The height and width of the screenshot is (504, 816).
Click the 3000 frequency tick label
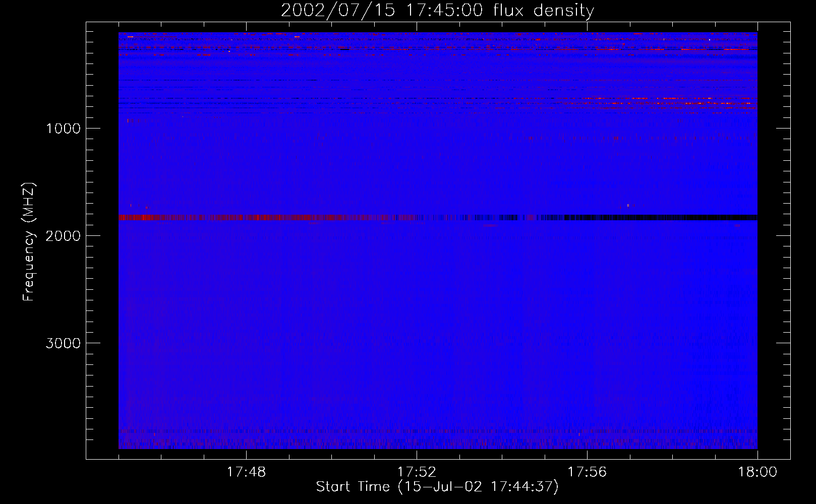click(x=63, y=343)
